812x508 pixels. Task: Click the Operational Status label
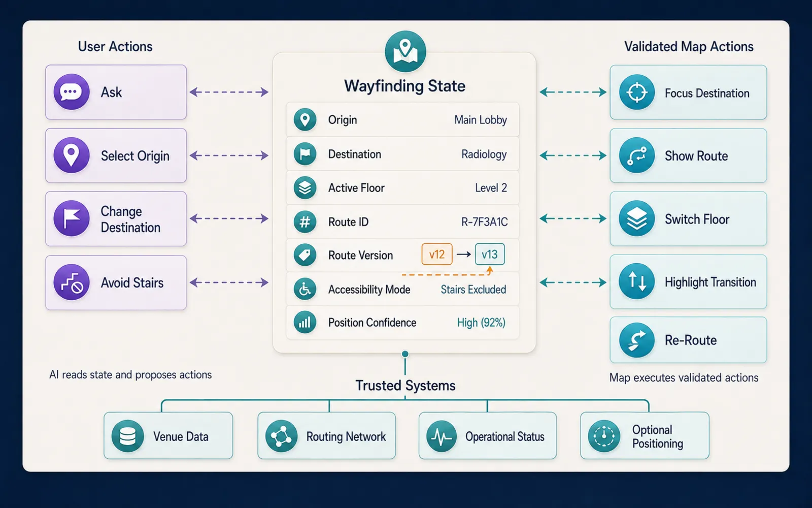tap(505, 436)
